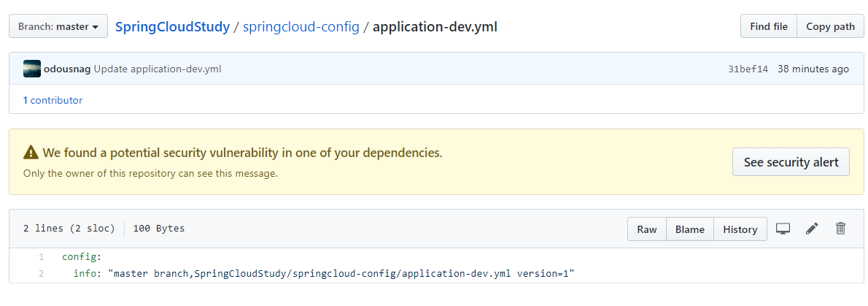Click the application-dev.yml breadcrumb title
This screenshot has width=868, height=306.
(435, 26)
